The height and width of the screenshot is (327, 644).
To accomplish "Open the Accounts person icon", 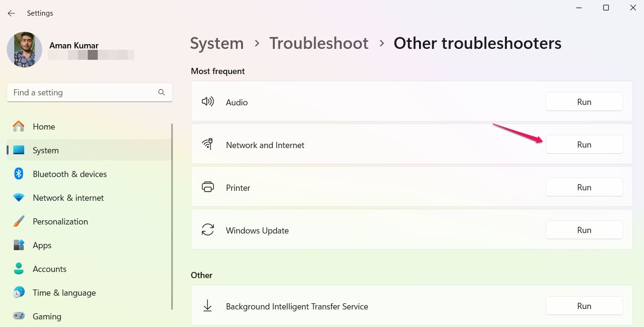I will [x=19, y=269].
